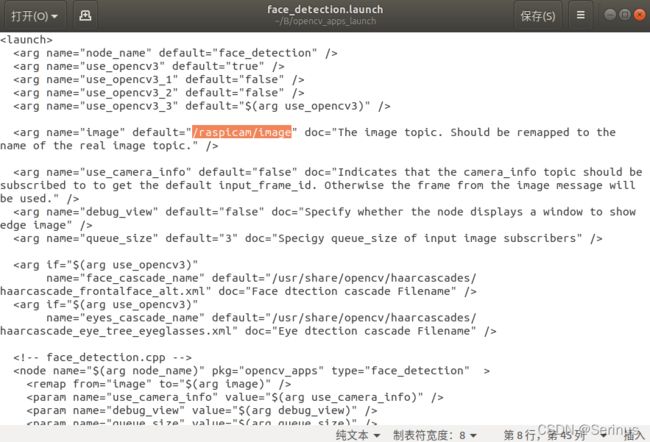
Task: Click pkg="opencv_apps" in the node line
Action: (267, 371)
